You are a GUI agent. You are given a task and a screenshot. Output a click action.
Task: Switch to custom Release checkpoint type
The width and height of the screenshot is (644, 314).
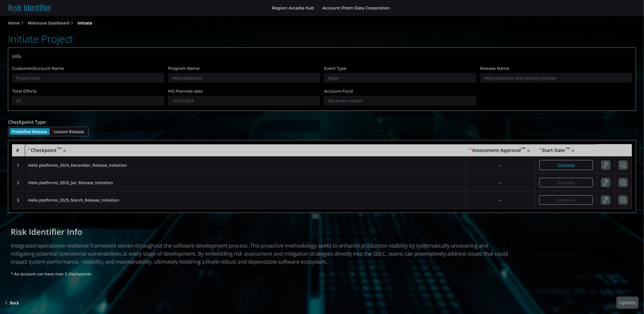(x=69, y=132)
